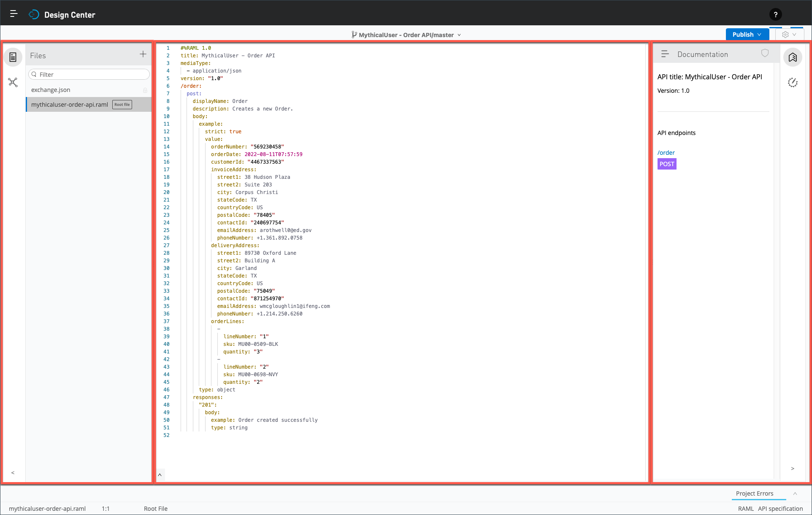Add a new file with the plus icon
812x515 pixels.
click(x=143, y=54)
